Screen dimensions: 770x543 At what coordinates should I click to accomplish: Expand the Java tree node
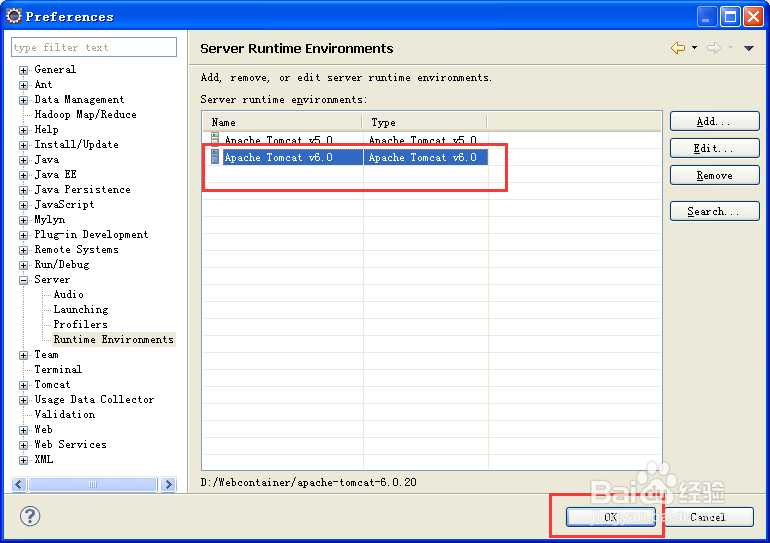coord(24,160)
